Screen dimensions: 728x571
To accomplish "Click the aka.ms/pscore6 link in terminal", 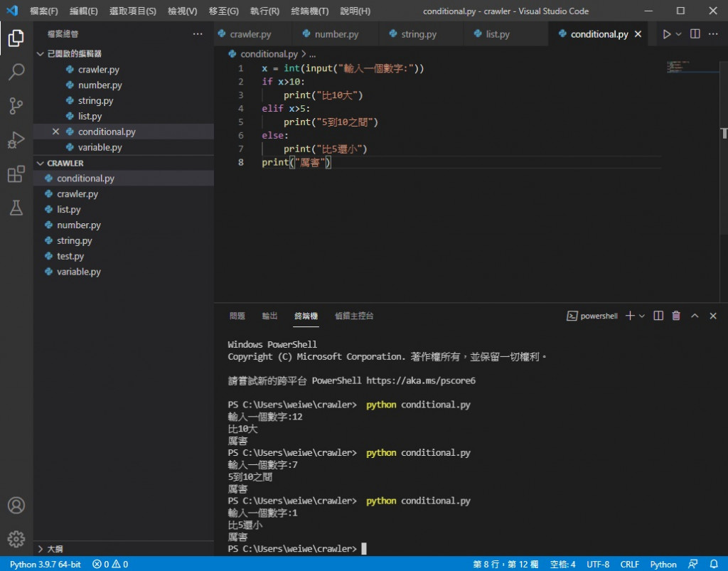I will click(x=421, y=380).
